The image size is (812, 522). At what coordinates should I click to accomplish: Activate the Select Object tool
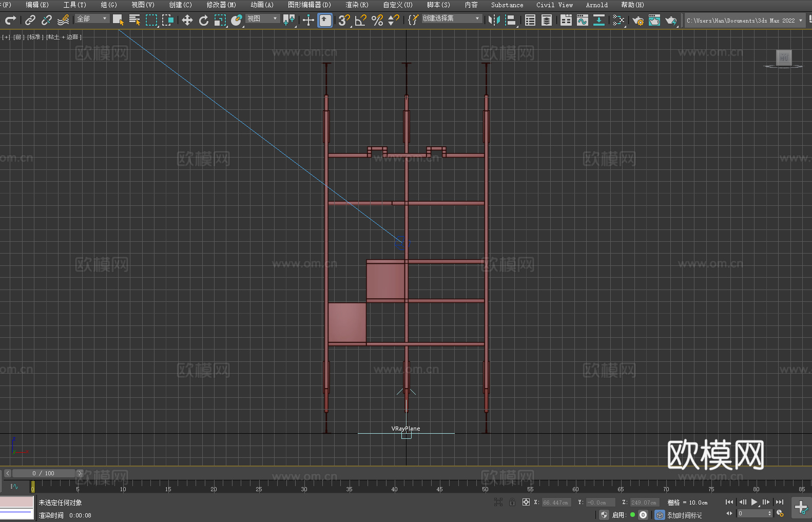[118, 20]
